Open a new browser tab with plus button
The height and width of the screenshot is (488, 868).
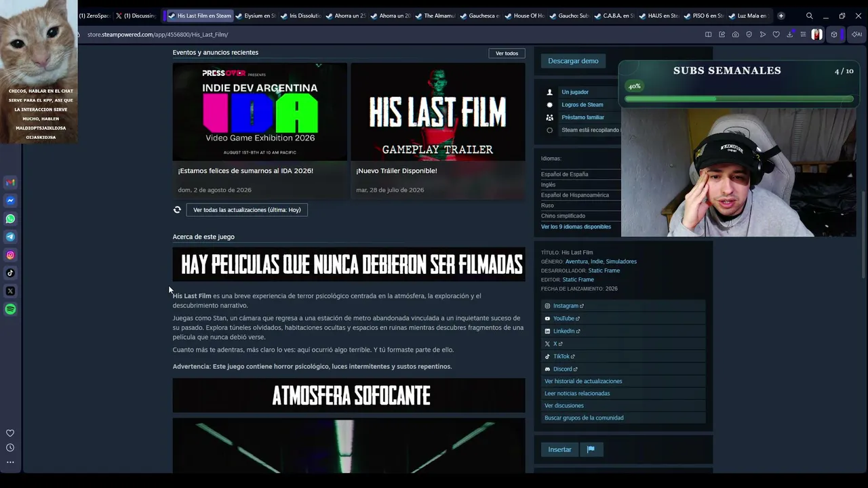tap(781, 16)
